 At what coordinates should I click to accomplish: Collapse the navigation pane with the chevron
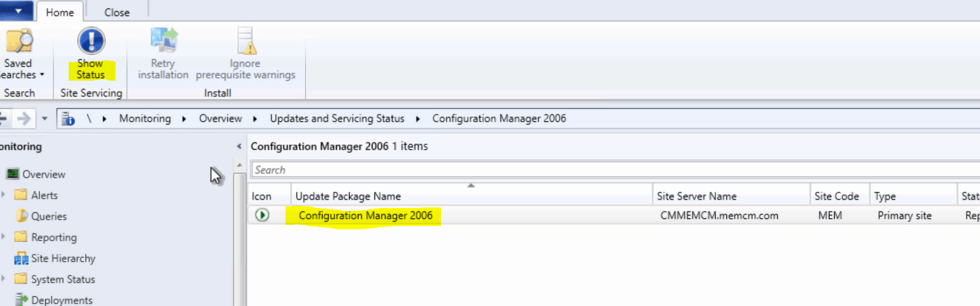point(239,146)
